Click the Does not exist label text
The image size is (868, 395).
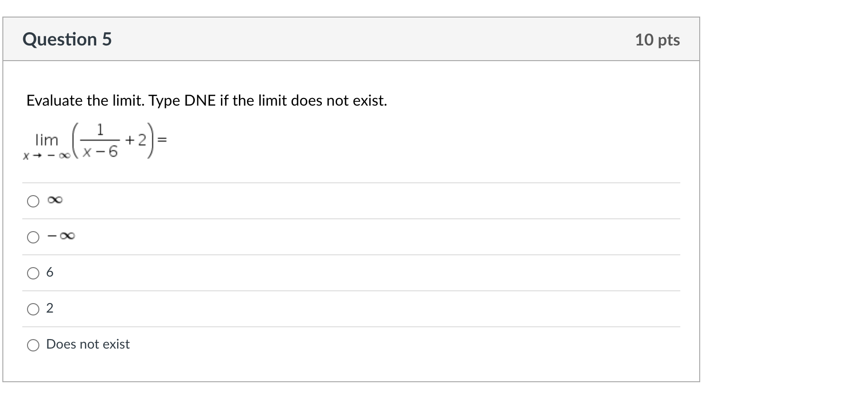[88, 344]
